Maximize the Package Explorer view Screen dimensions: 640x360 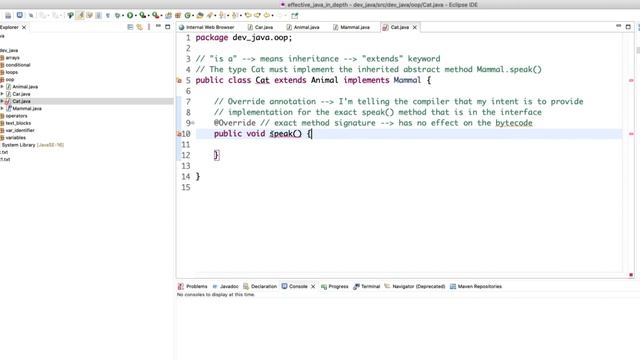167,27
